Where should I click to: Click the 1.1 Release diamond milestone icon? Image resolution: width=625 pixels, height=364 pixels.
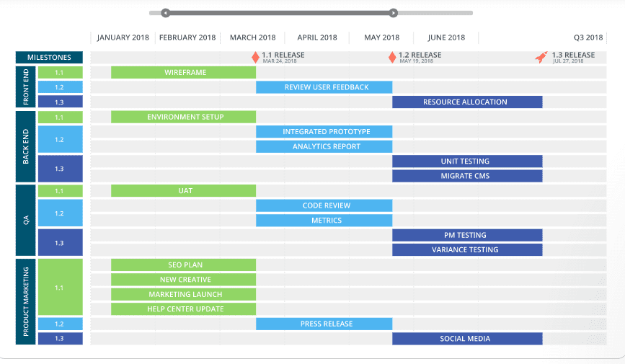pyautogui.click(x=255, y=58)
